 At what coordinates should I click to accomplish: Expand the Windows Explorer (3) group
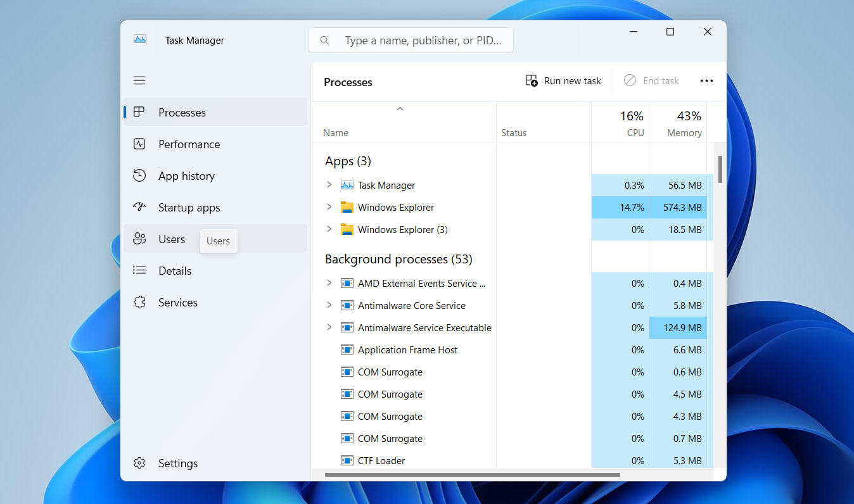(x=329, y=229)
